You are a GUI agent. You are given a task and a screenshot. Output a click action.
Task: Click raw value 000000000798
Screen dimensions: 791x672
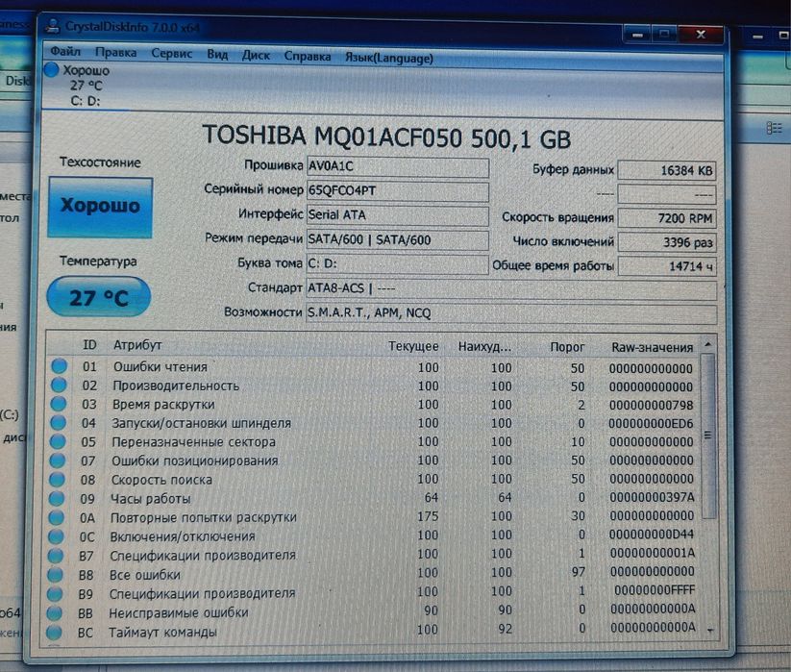point(651,405)
